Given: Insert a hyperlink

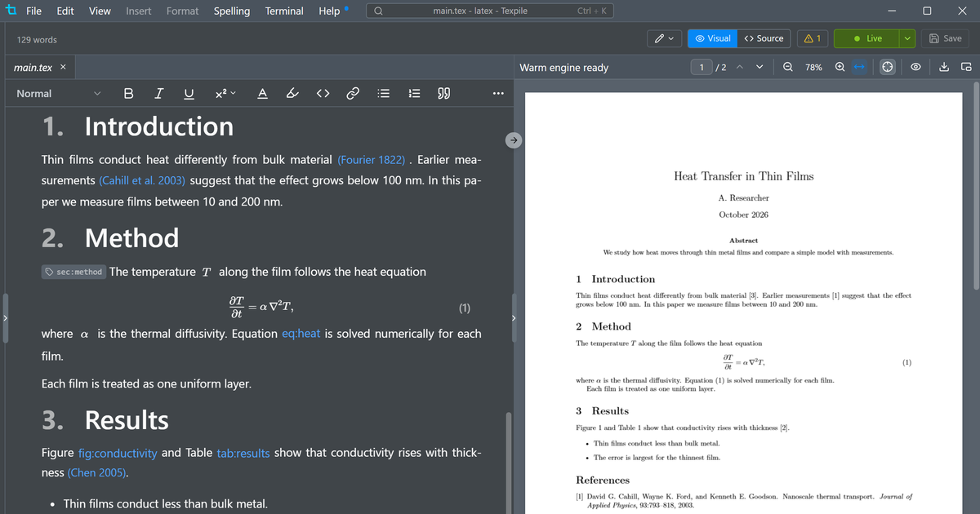Looking at the screenshot, I should (353, 94).
